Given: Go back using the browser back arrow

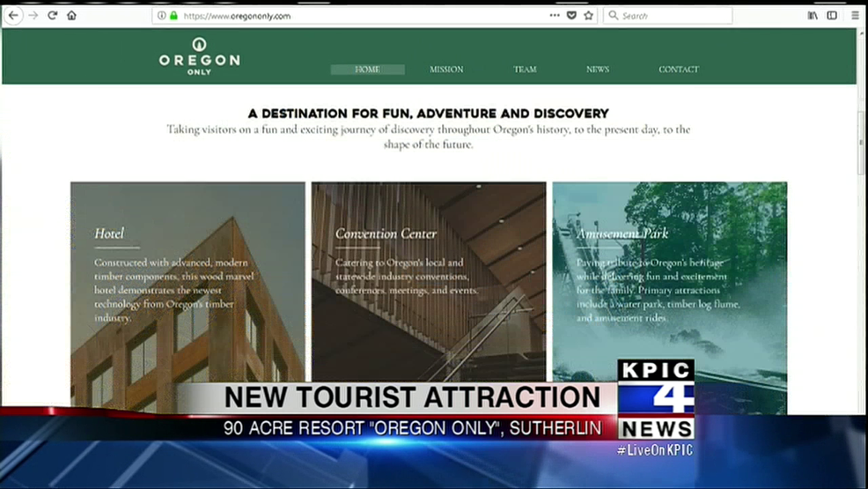Looking at the screenshot, I should [13, 16].
